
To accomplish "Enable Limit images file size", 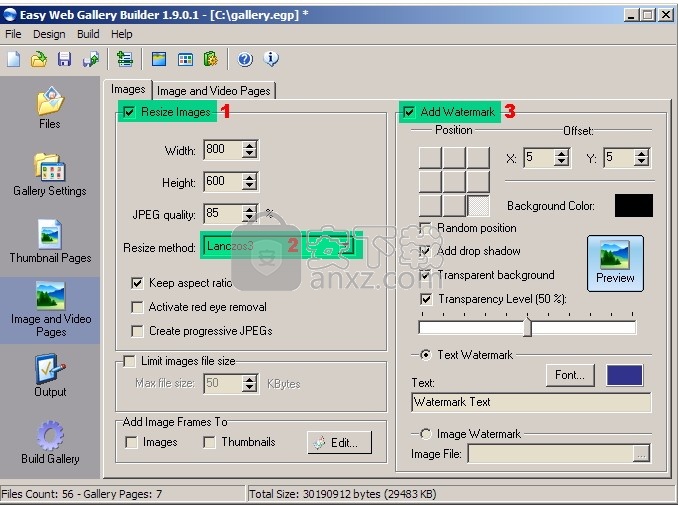I will click(129, 361).
